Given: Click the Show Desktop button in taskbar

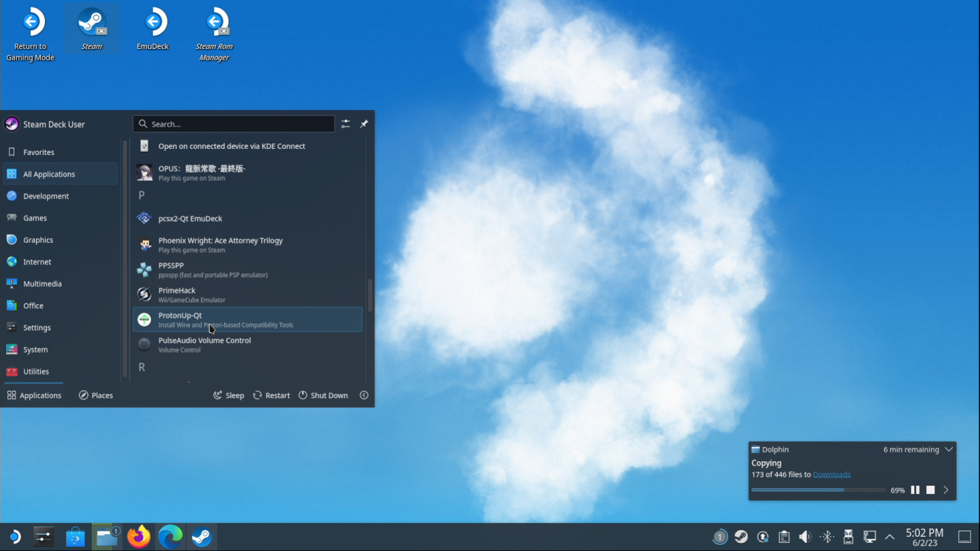Looking at the screenshot, I should [964, 537].
